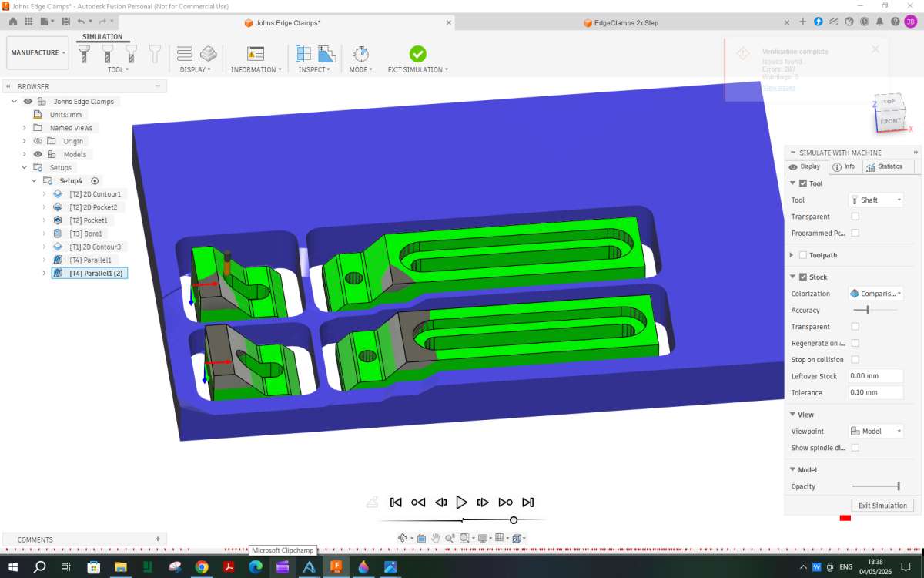Screen dimensions: 924x578
Task: Play the simulation
Action: point(462,502)
